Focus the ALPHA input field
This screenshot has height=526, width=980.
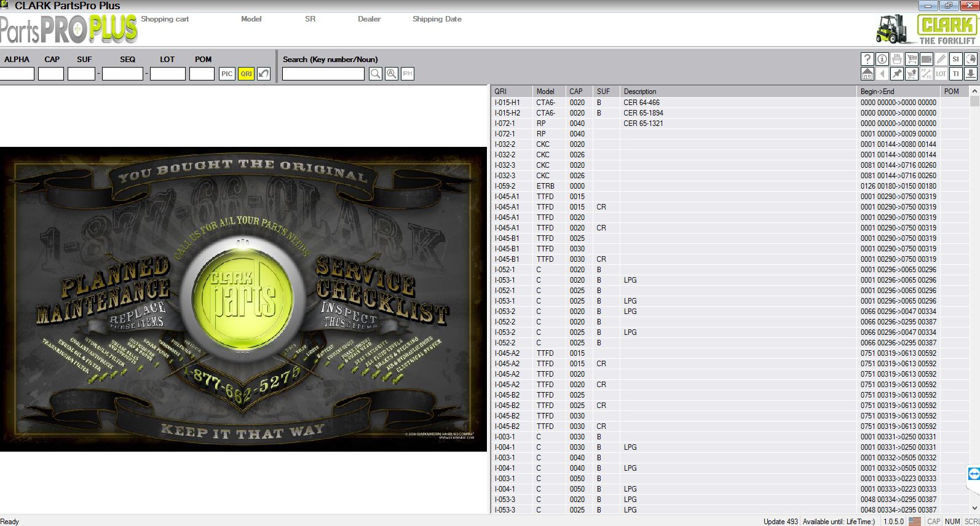coord(17,74)
